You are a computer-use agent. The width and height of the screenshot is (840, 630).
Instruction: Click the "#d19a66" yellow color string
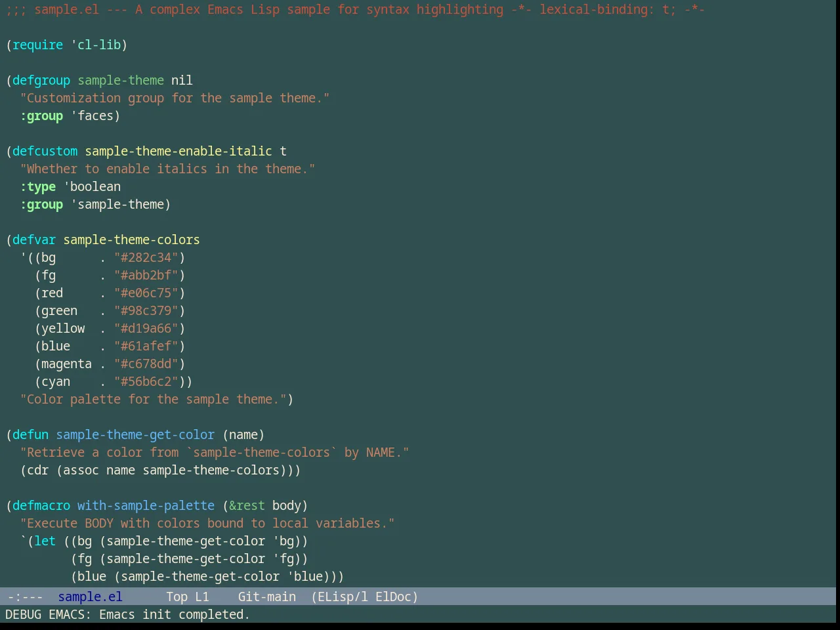pyautogui.click(x=146, y=328)
